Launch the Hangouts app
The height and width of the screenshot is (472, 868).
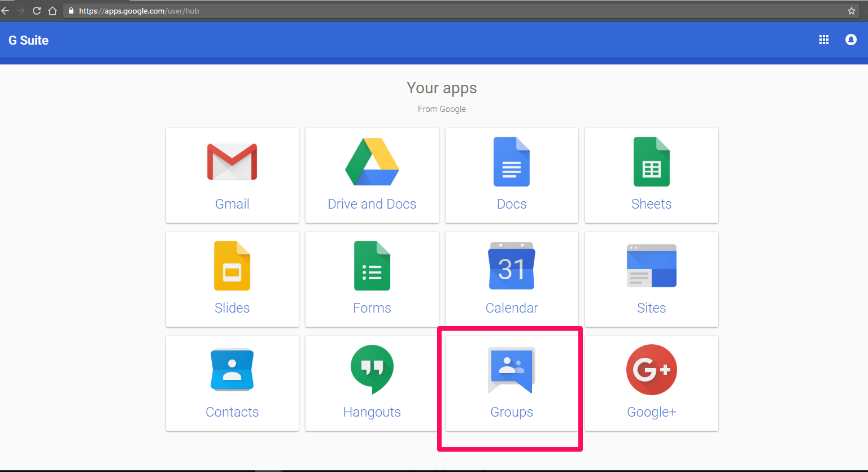[x=372, y=383]
